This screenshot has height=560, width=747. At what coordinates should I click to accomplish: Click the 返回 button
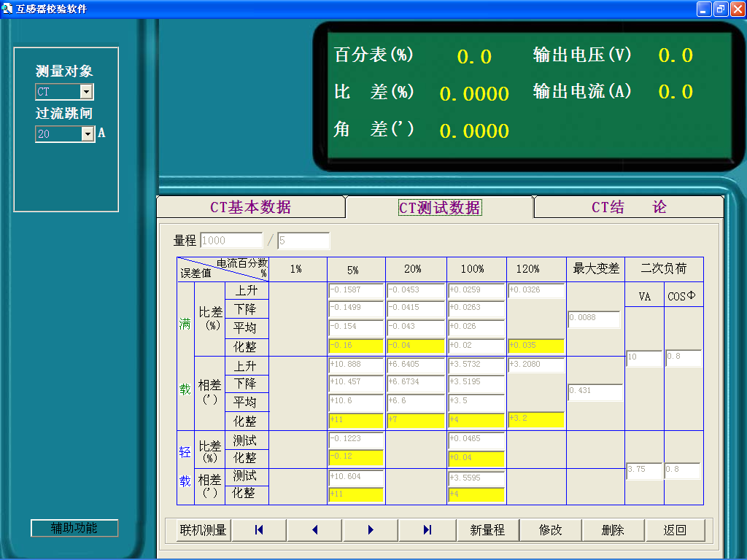(x=675, y=530)
